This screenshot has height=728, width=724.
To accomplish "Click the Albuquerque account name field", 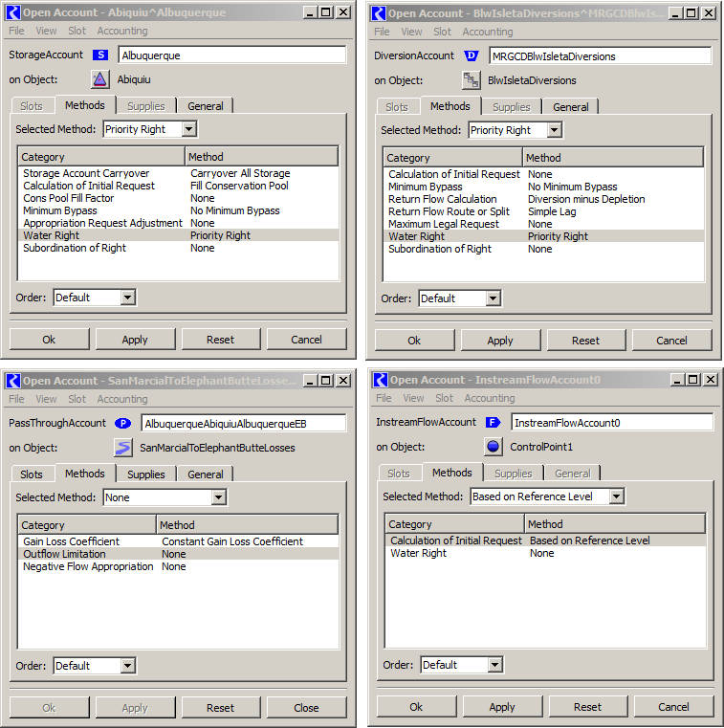I will click(232, 55).
